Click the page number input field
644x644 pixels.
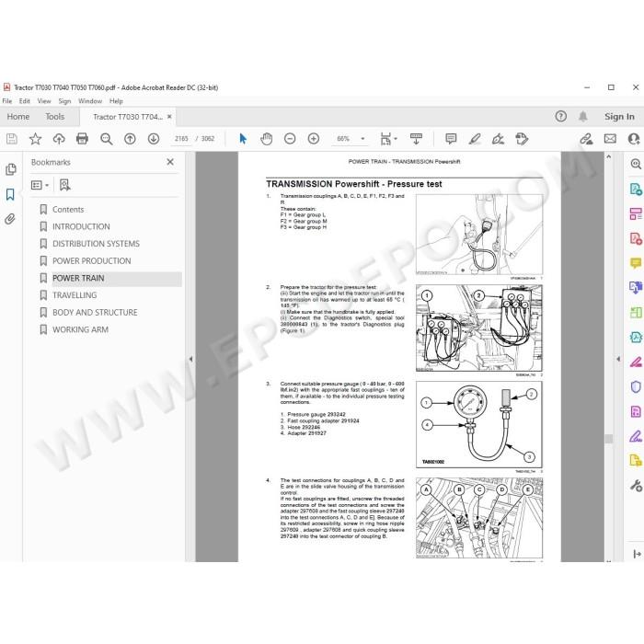pos(181,139)
